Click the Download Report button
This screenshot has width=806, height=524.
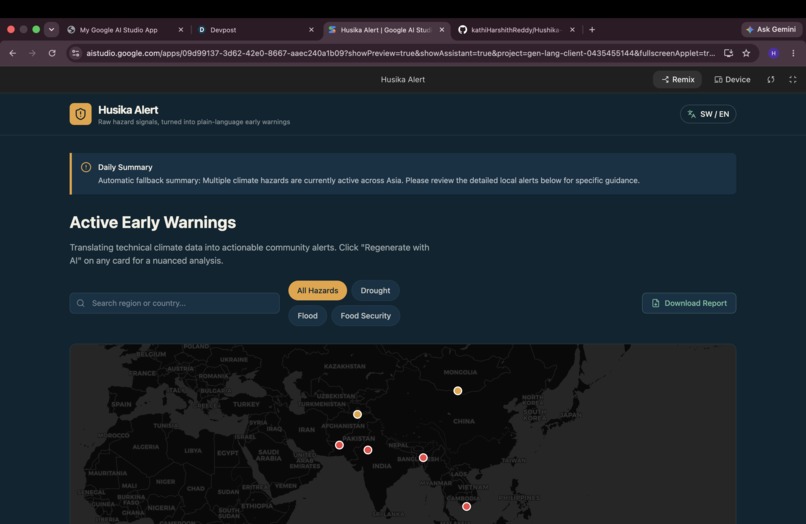(x=689, y=303)
